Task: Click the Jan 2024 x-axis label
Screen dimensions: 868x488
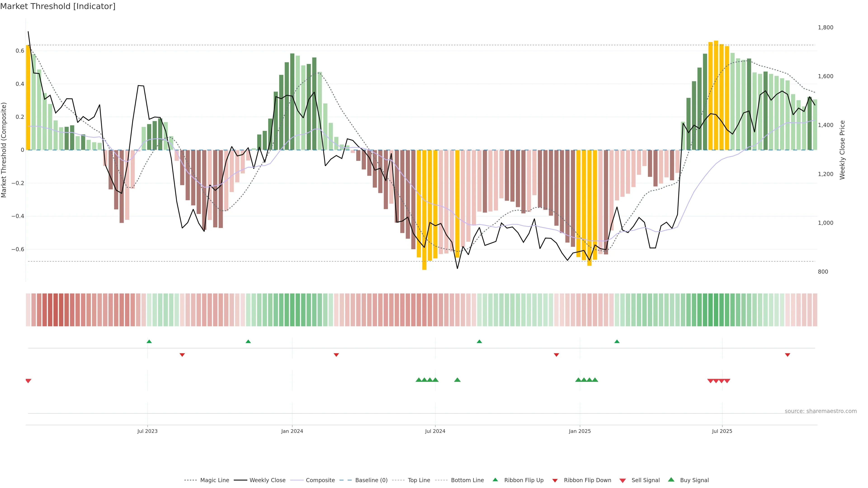Action: (292, 431)
